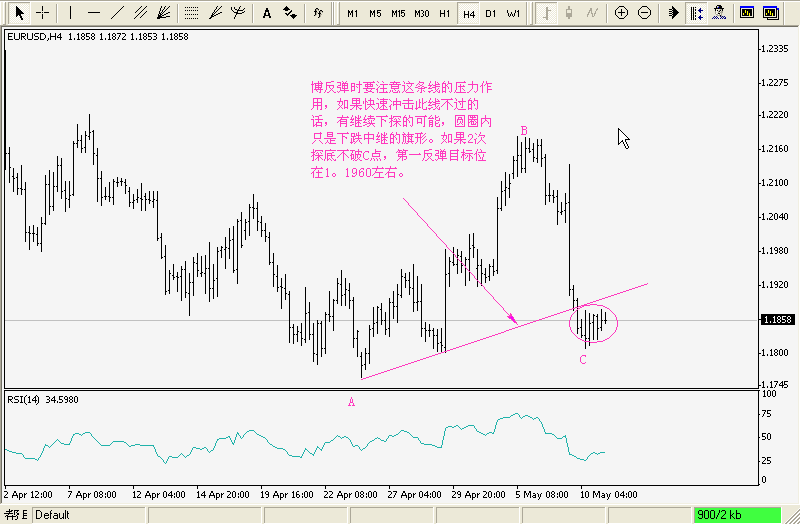The image size is (800, 524).
Task: Open the arrows symbol tool
Action: (290, 13)
